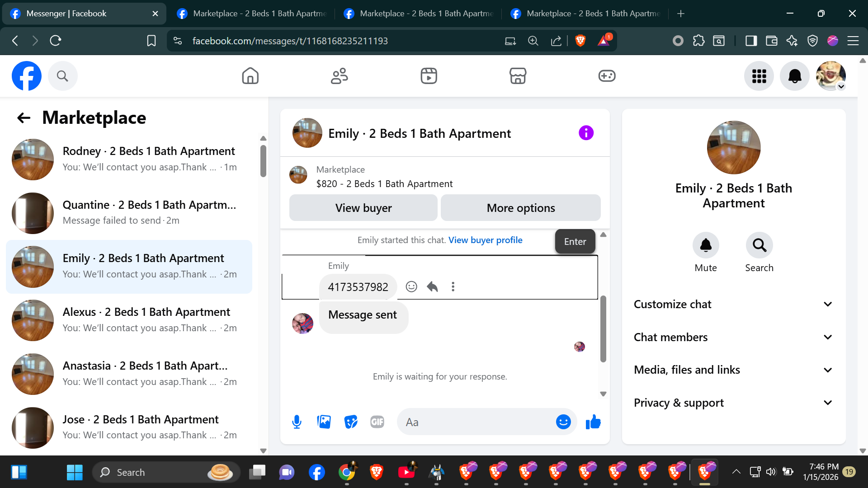This screenshot has width=868, height=488.
Task: Choose the sticker icon in composer
Action: point(350,422)
